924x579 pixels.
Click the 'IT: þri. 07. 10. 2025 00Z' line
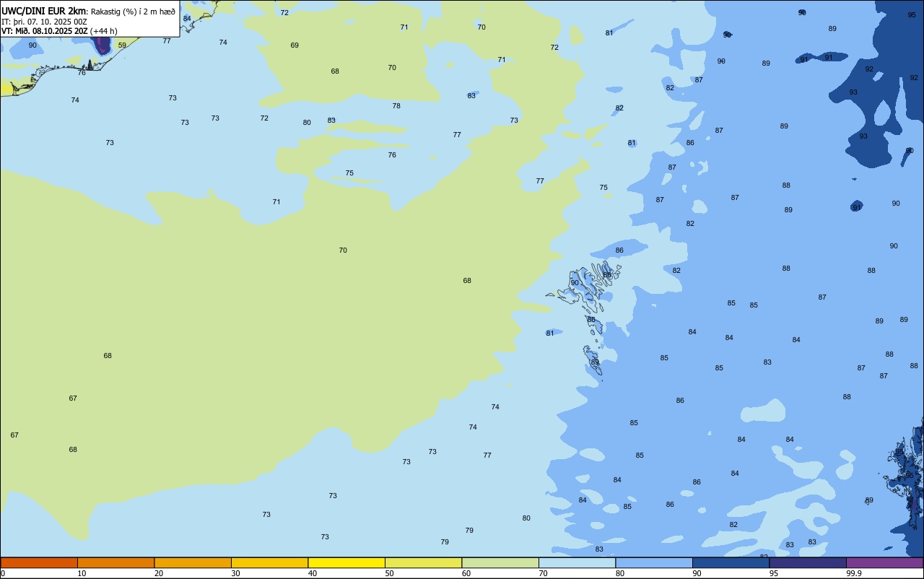[44, 22]
